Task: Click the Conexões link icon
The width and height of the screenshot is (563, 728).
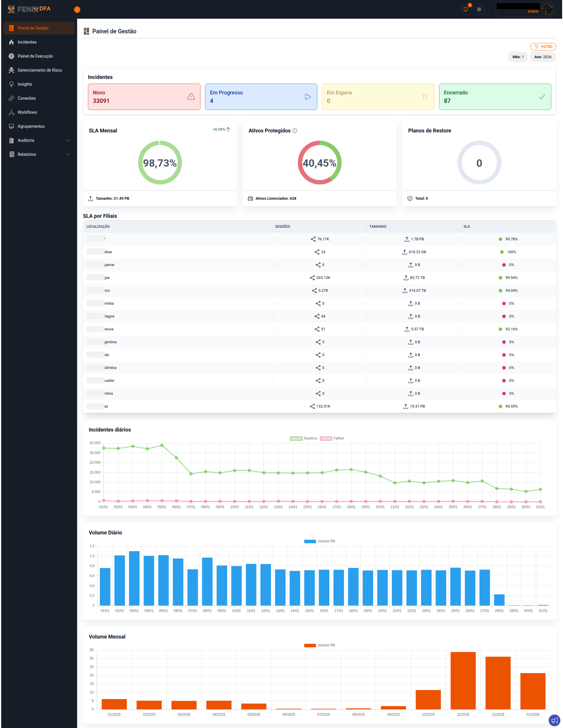Action: click(x=11, y=98)
